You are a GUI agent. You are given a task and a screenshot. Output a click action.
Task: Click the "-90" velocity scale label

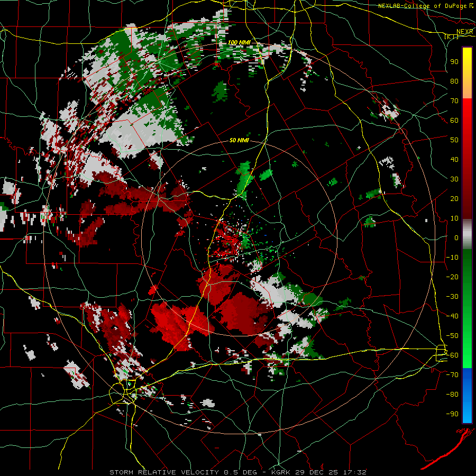point(452,414)
